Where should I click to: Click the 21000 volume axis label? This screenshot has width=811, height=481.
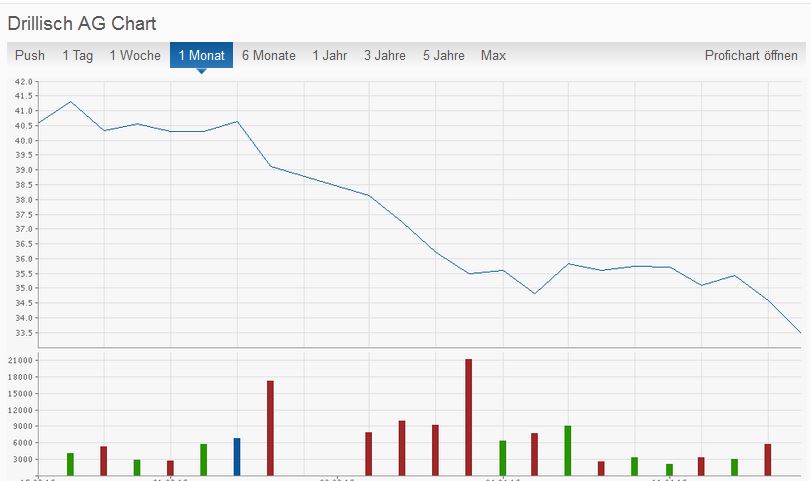20,360
